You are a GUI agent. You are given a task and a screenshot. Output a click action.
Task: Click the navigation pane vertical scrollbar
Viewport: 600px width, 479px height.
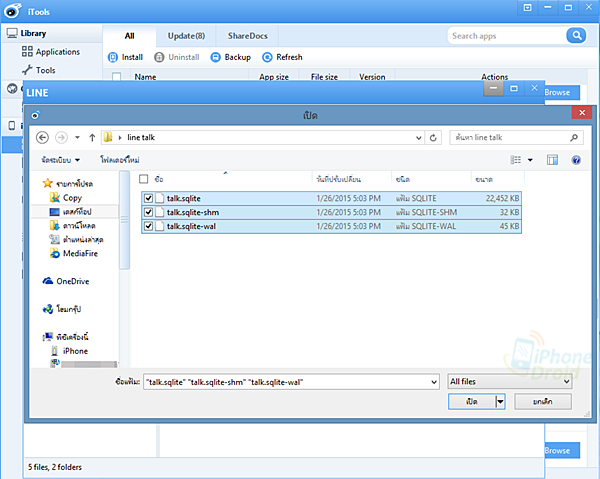pos(124,220)
